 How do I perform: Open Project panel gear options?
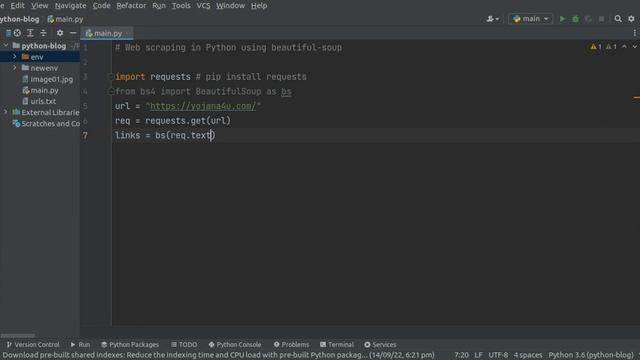pyautogui.click(x=60, y=33)
